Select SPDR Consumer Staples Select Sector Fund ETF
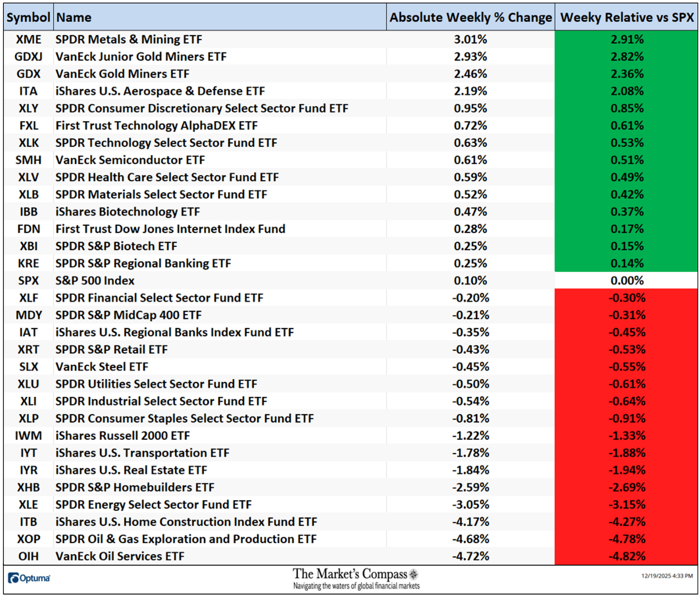Image resolution: width=700 pixels, height=596 pixels. click(x=185, y=419)
